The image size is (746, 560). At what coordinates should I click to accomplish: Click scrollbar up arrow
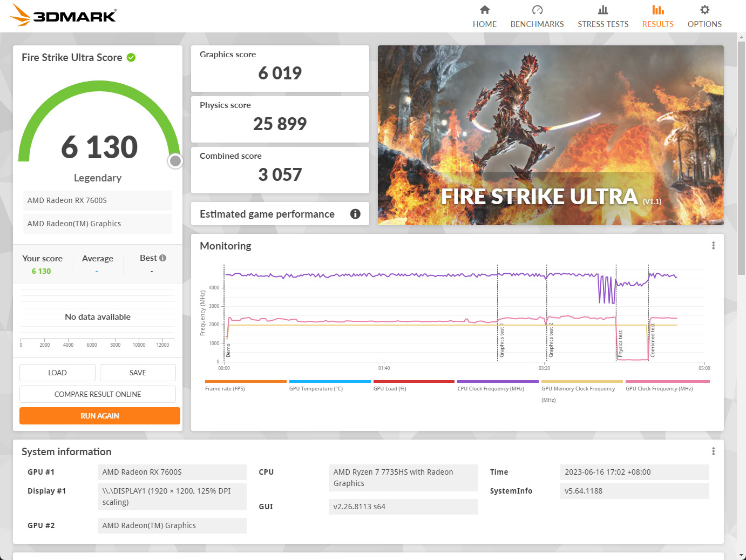coord(741,37)
